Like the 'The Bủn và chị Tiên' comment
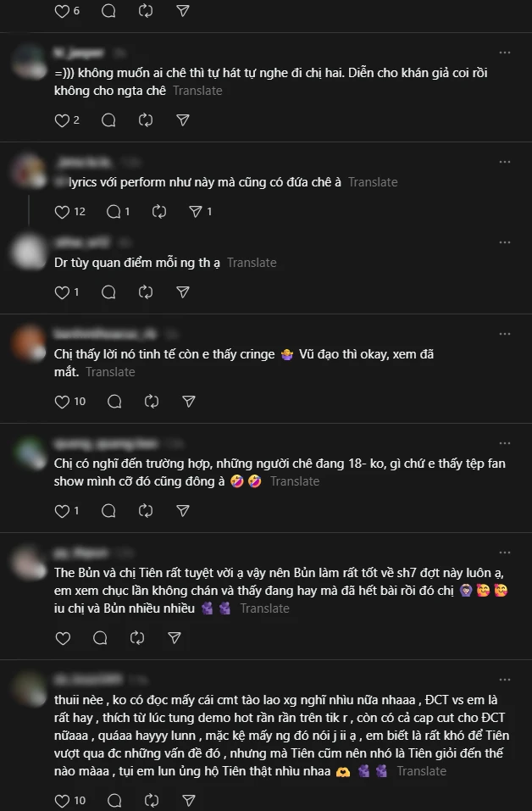Screen dimensions: 532x811 (63, 638)
